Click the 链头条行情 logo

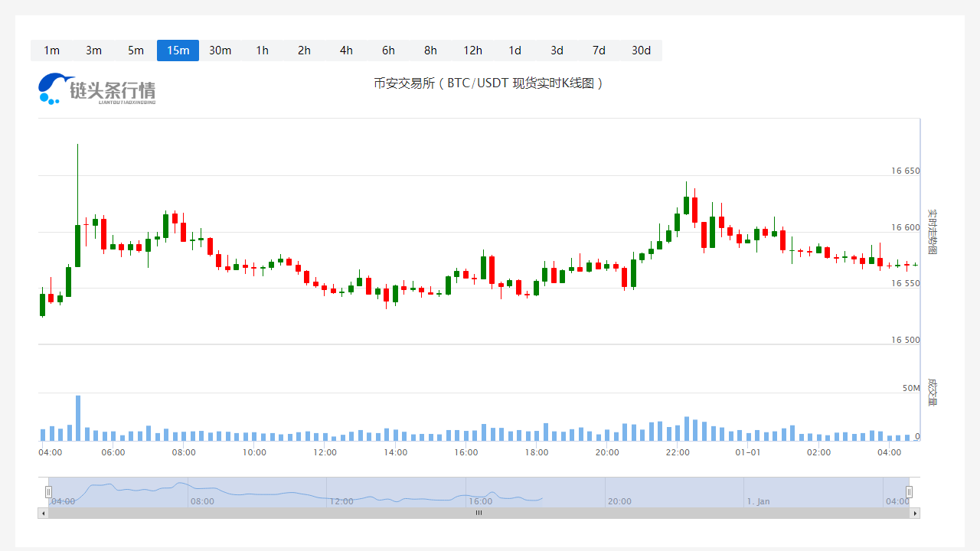click(x=97, y=89)
